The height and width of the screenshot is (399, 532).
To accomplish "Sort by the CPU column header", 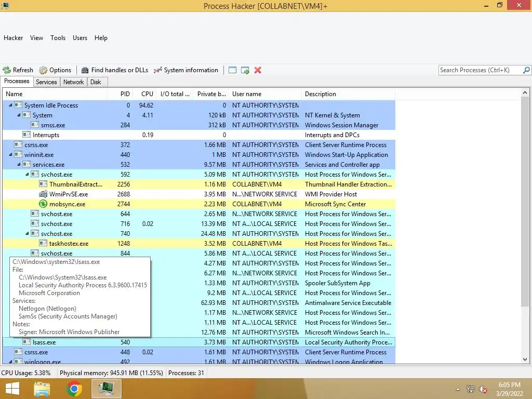I will [x=144, y=94].
